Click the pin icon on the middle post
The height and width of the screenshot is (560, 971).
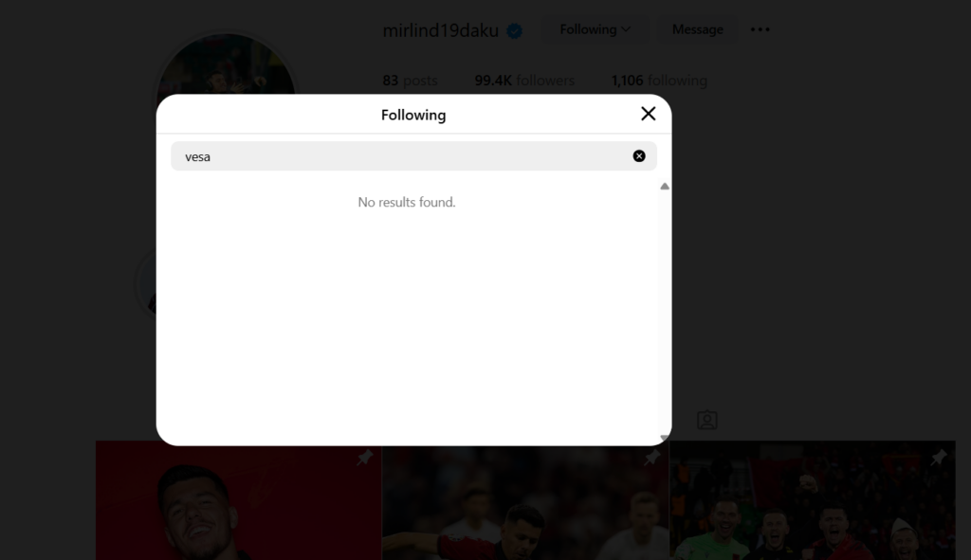point(651,459)
